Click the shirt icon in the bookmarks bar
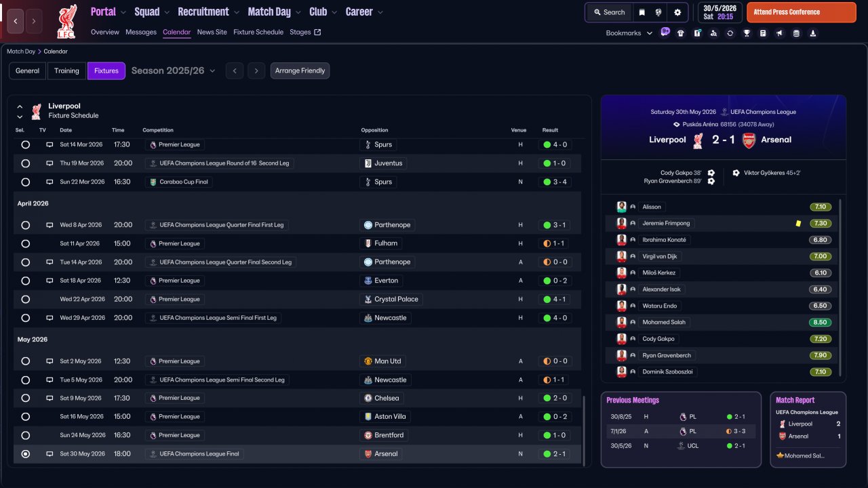 pos(681,33)
